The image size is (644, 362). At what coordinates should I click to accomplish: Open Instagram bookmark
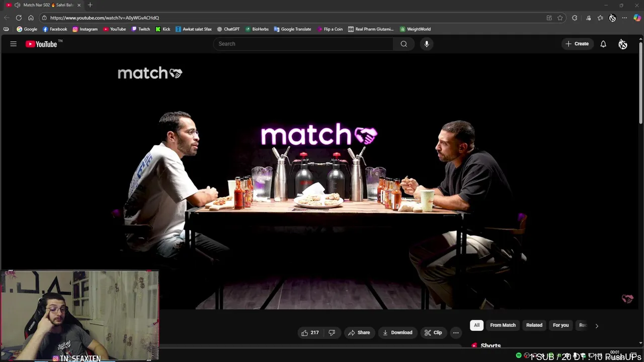[85, 29]
